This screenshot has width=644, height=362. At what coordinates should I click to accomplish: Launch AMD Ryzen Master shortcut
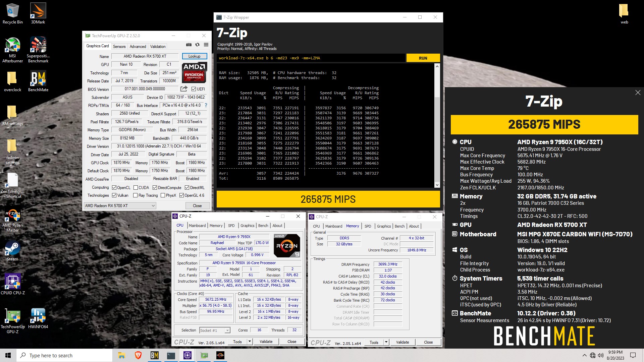coord(12,220)
